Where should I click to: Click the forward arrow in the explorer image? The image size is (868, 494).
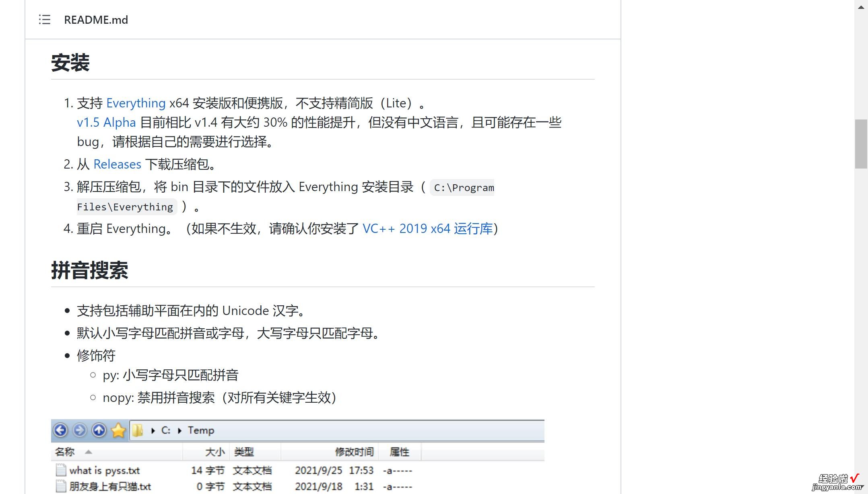pyautogui.click(x=80, y=430)
